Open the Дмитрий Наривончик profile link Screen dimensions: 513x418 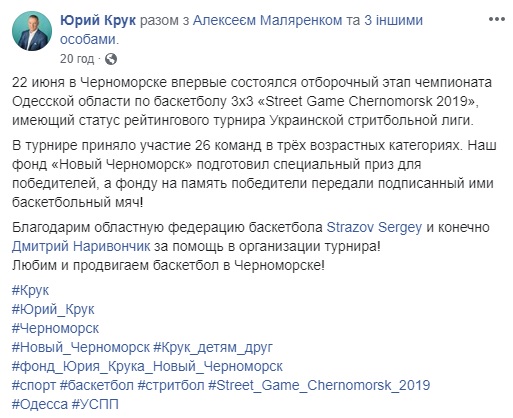point(81,246)
